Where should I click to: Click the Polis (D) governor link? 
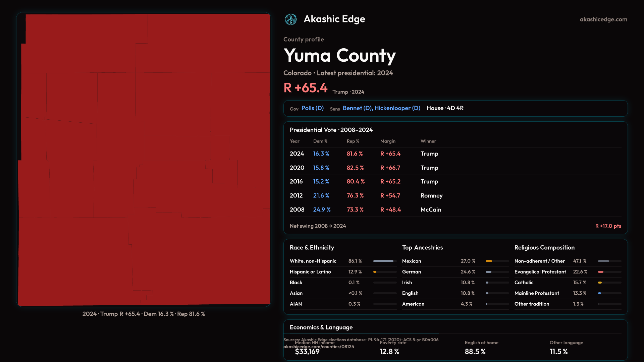pos(312,108)
